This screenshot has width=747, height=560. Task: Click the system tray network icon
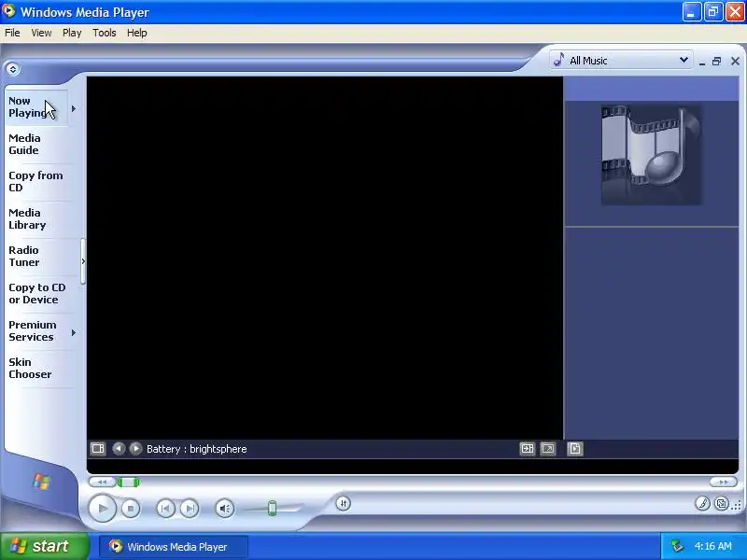677,546
